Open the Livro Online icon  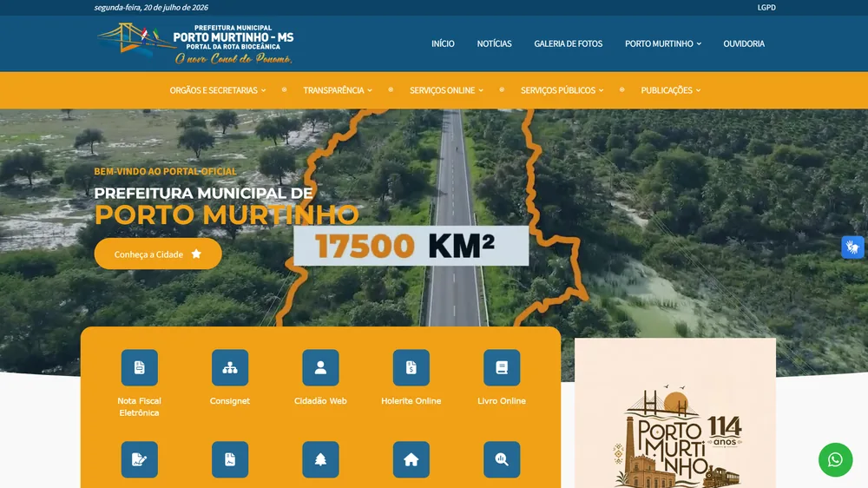point(502,367)
